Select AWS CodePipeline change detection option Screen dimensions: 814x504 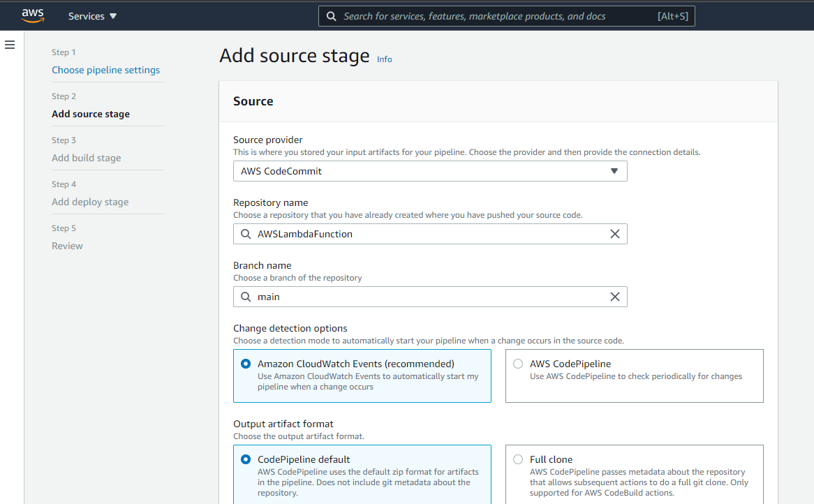(518, 364)
